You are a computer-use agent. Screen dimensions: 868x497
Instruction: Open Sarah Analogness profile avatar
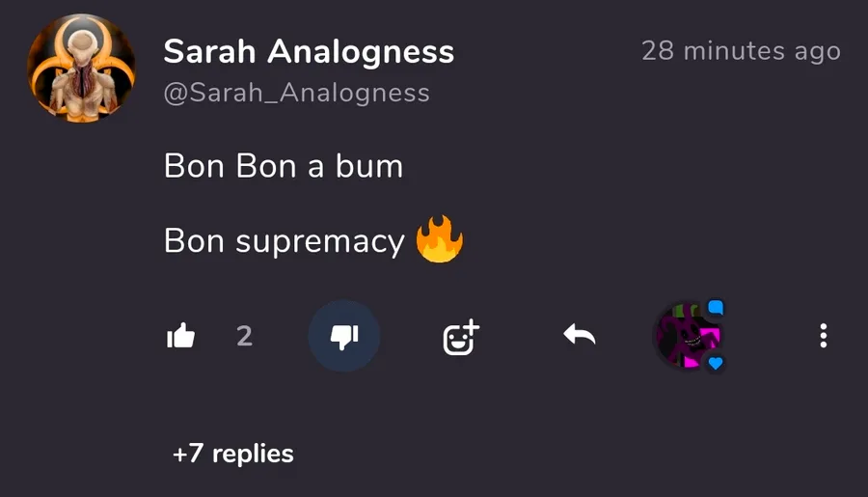(x=81, y=68)
